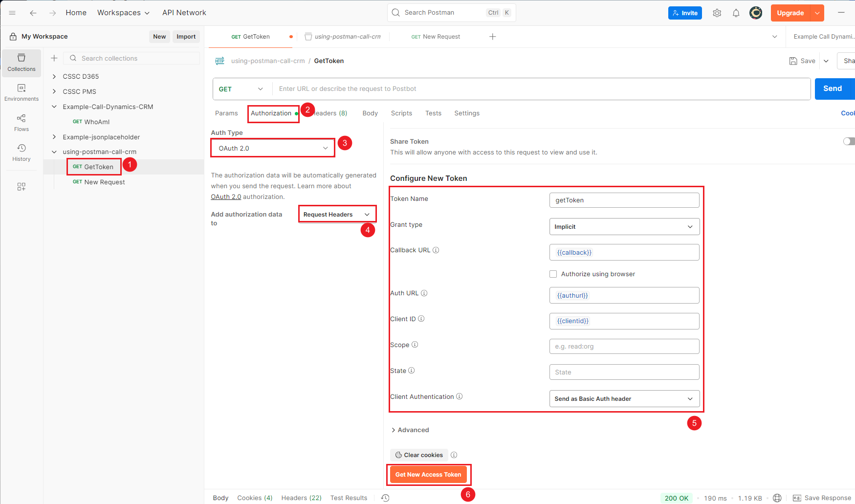Viewport: 855px width, 504px height.
Task: Click info icon next to Clear cookies
Action: 454,455
